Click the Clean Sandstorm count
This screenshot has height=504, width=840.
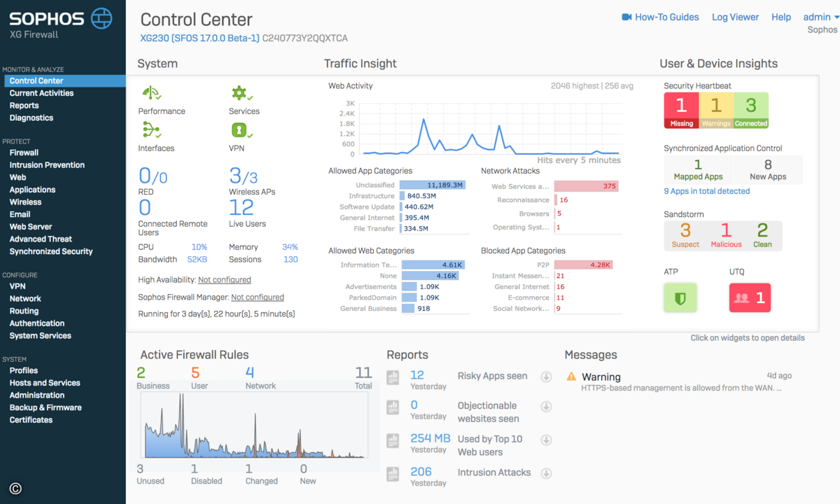(x=762, y=235)
